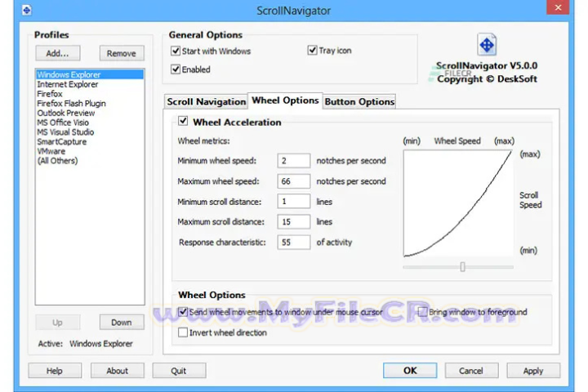Click the Response characteristic field
Screen dimensions: 588x392
coord(294,243)
